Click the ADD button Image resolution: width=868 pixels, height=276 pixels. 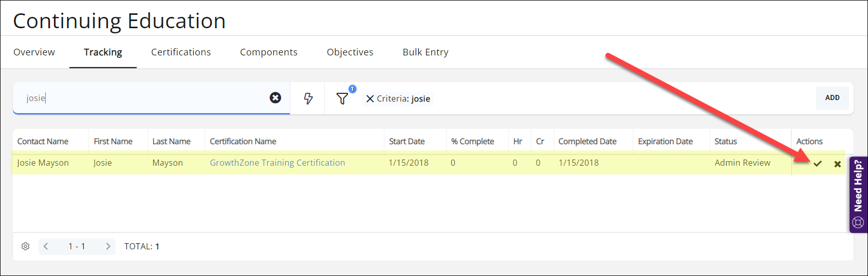[x=832, y=97]
